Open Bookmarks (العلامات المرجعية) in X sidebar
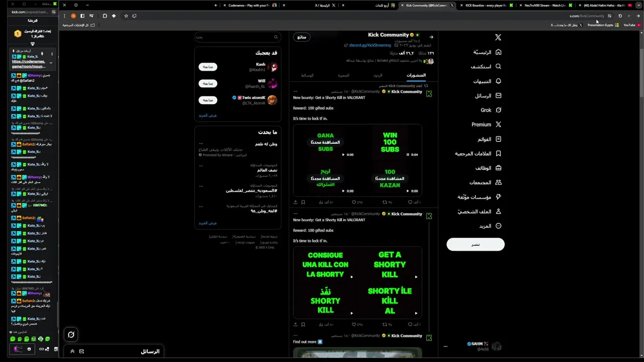 [x=478, y=153]
